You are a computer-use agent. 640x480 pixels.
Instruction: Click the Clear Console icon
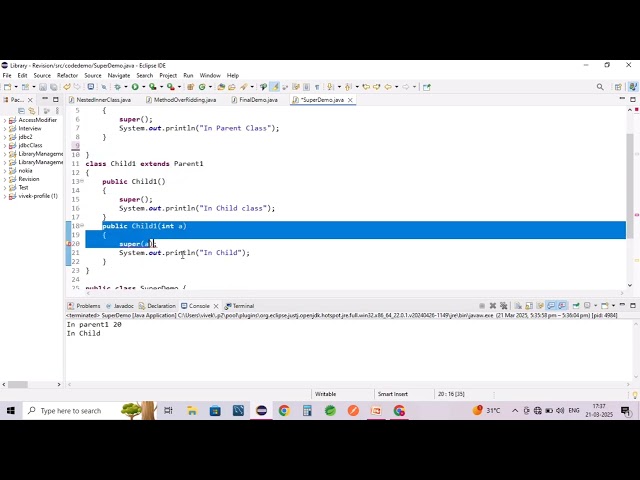pyautogui.click(x=518, y=306)
